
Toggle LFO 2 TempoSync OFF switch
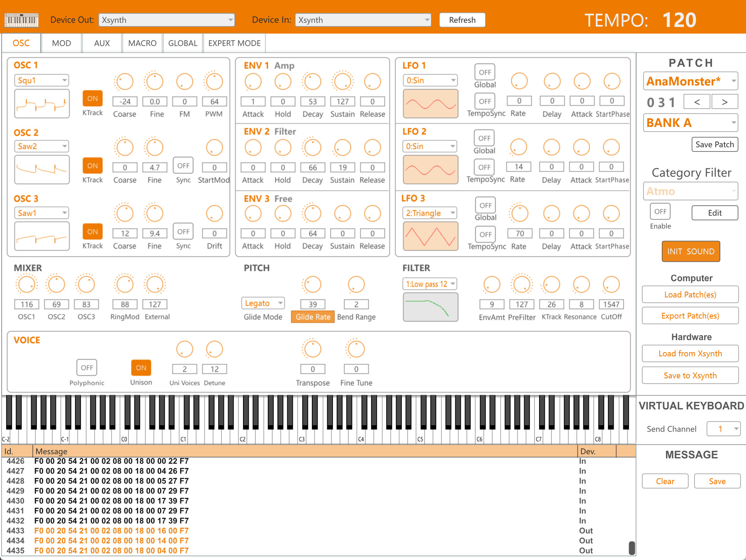coord(484,167)
